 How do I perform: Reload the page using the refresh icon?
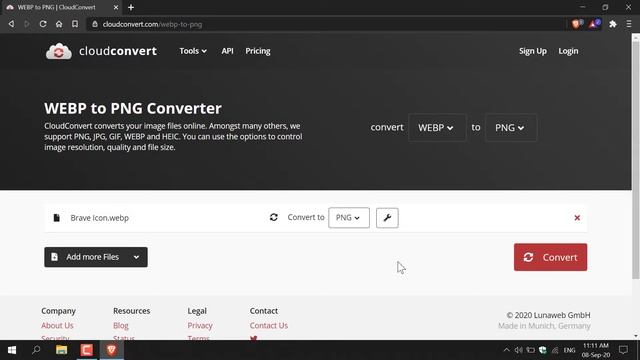pyautogui.click(x=43, y=24)
